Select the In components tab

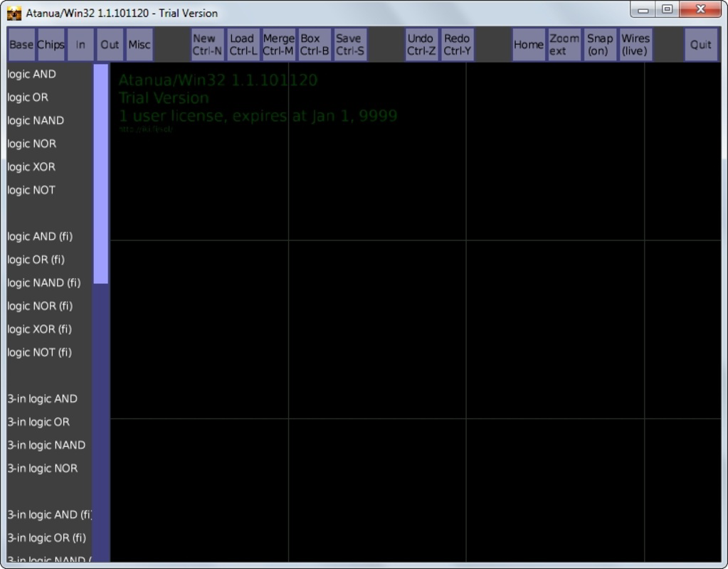[x=80, y=45]
